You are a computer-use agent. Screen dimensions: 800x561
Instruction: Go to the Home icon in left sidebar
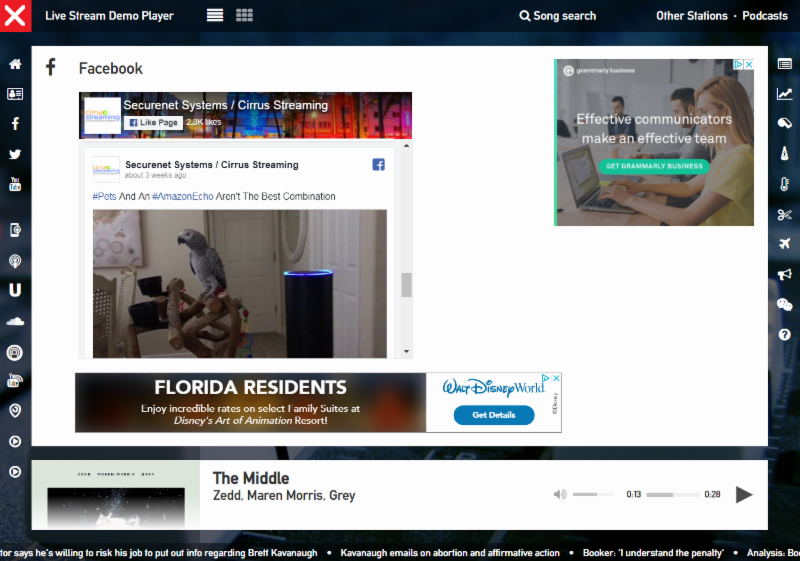pos(15,64)
